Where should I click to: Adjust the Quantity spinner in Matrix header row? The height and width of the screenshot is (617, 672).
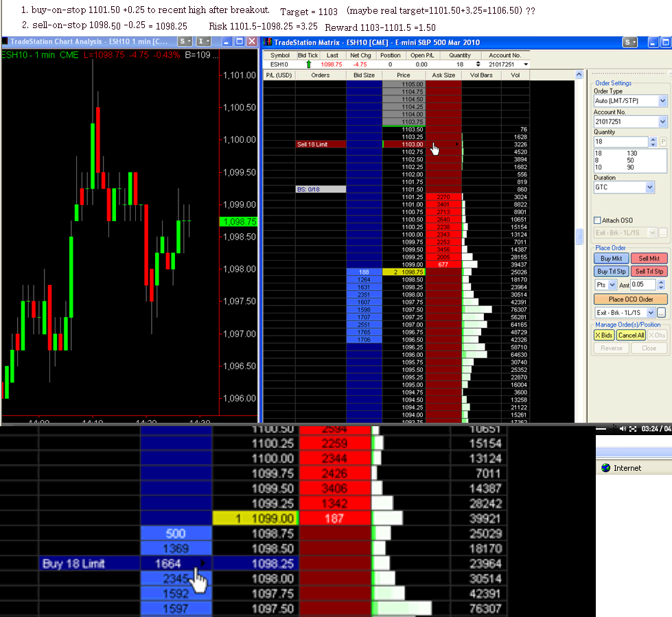point(478,65)
